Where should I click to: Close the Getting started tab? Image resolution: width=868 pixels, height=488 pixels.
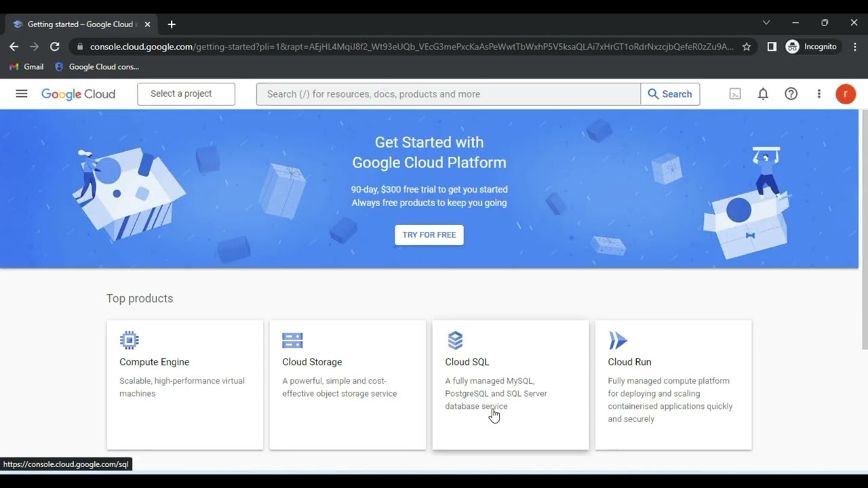click(147, 24)
